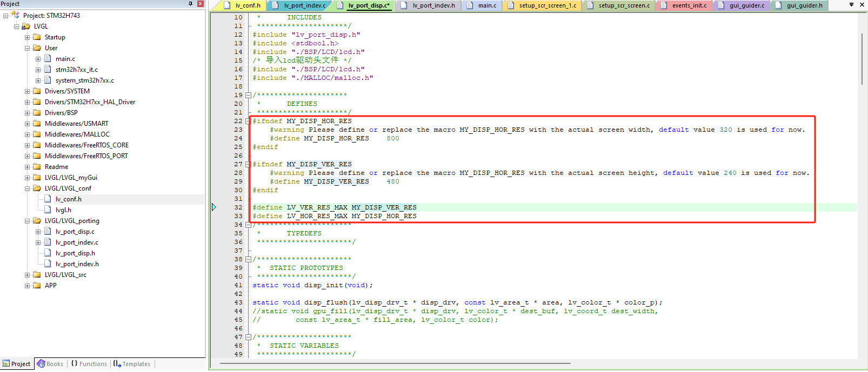The width and height of the screenshot is (868, 372).
Task: Collapse the LVGL/LVGL_porting group
Action: point(27,221)
